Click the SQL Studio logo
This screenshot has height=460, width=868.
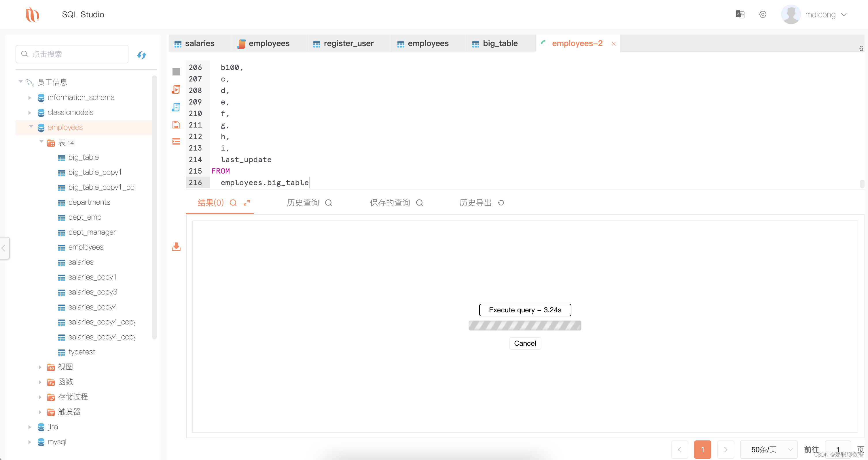click(x=32, y=14)
